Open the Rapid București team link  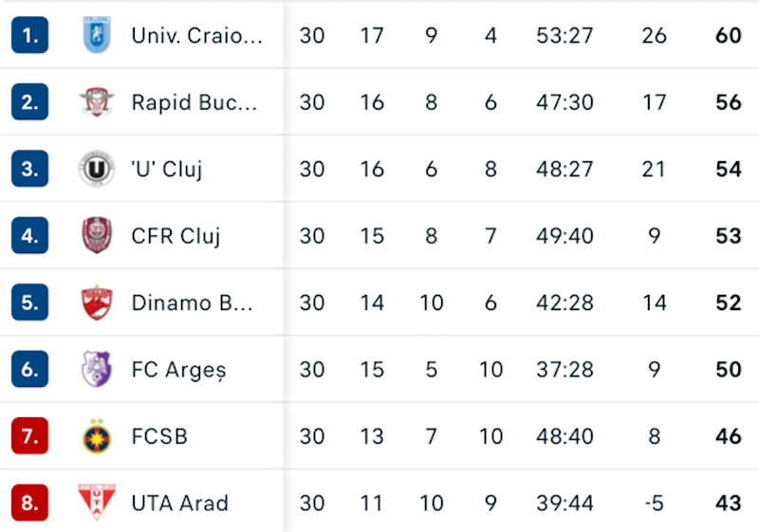click(x=194, y=102)
